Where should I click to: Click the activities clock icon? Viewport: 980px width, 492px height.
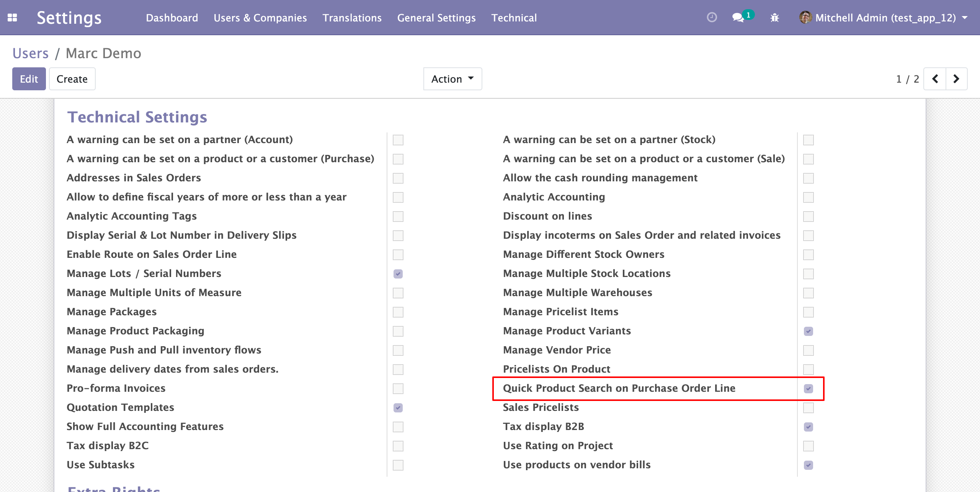click(x=712, y=18)
